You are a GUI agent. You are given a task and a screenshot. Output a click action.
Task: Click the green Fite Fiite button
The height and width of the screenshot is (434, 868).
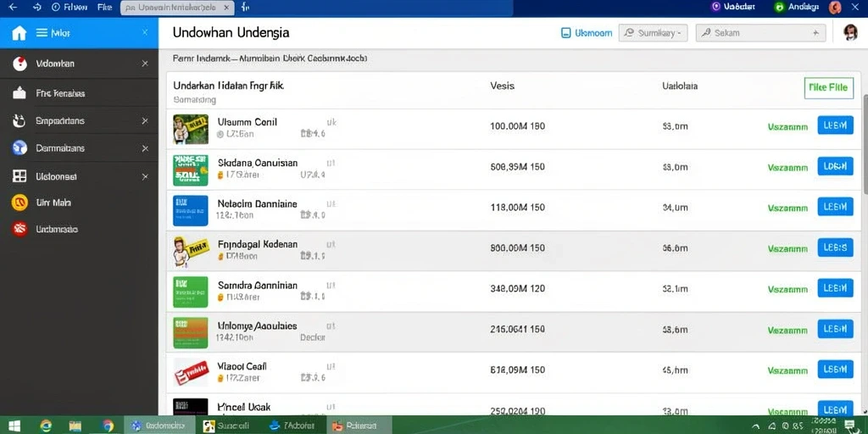click(x=829, y=87)
